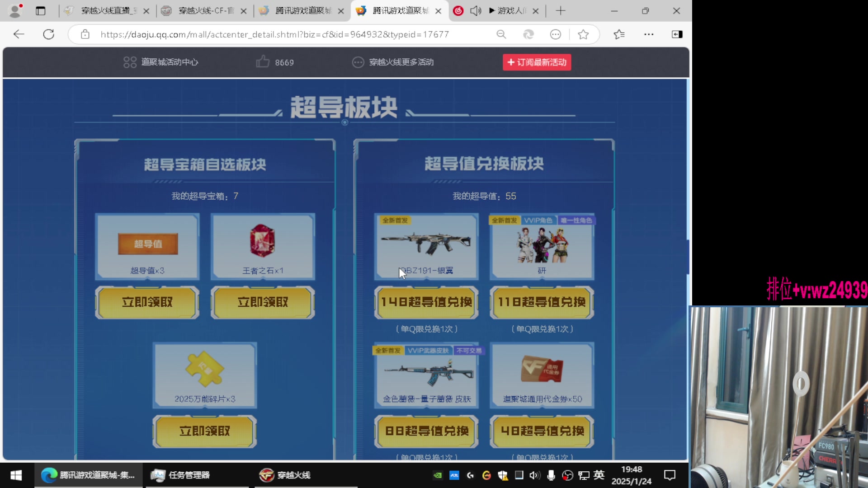Click the volume speaker tray icon
The width and height of the screenshot is (868, 488).
(x=534, y=475)
